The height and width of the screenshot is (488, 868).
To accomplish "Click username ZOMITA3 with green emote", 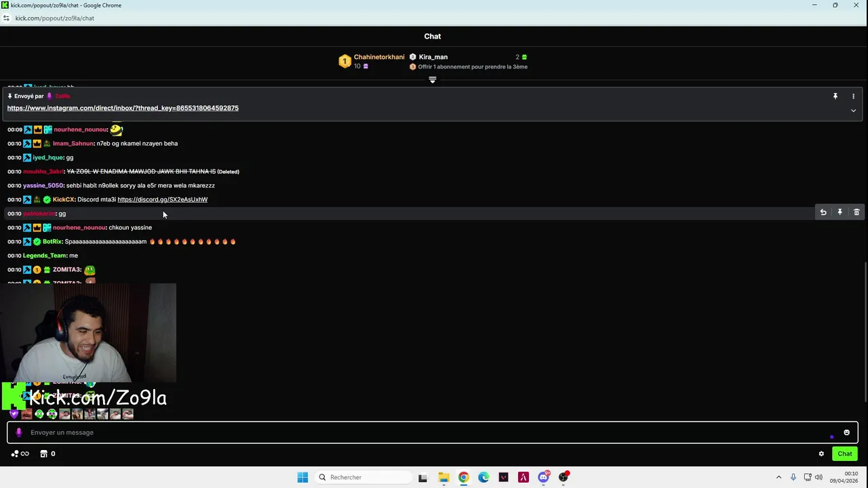I will 67,270.
